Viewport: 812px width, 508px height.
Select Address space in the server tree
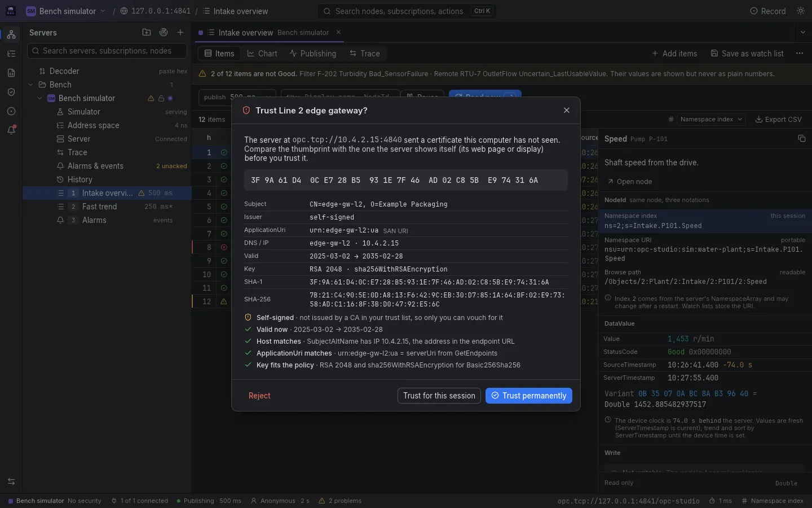[x=107, y=125]
